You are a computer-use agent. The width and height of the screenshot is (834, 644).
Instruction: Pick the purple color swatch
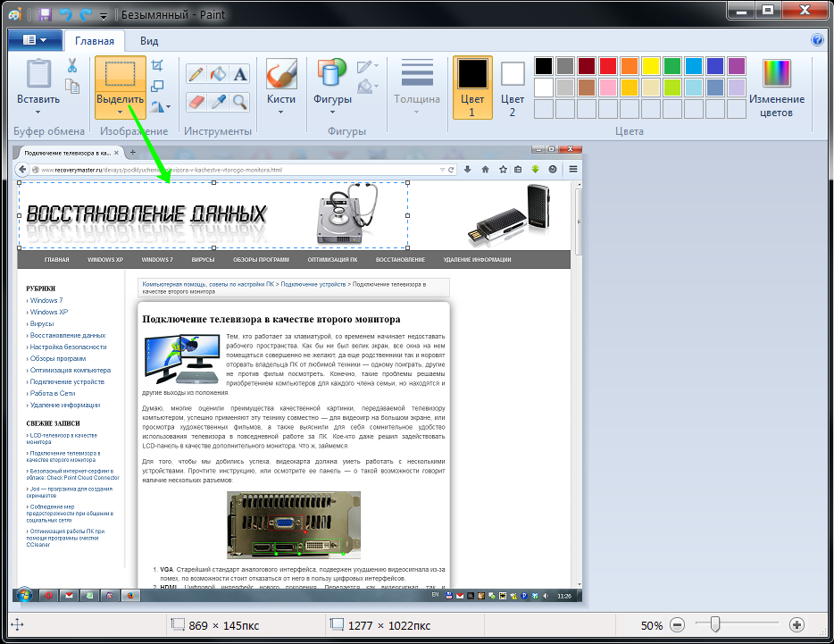click(736, 66)
